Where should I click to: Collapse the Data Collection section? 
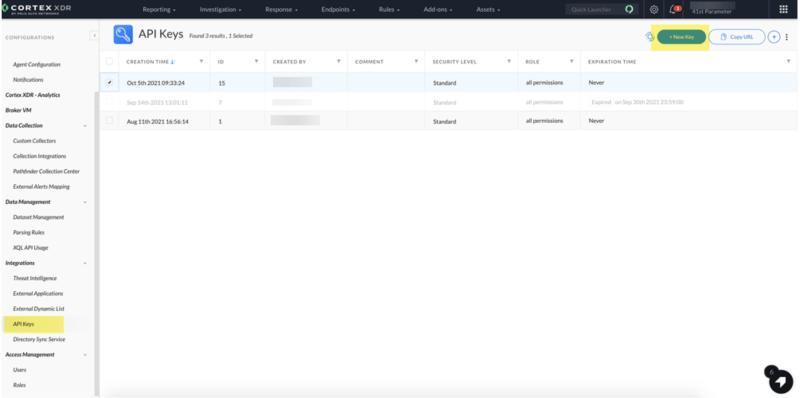tap(85, 126)
